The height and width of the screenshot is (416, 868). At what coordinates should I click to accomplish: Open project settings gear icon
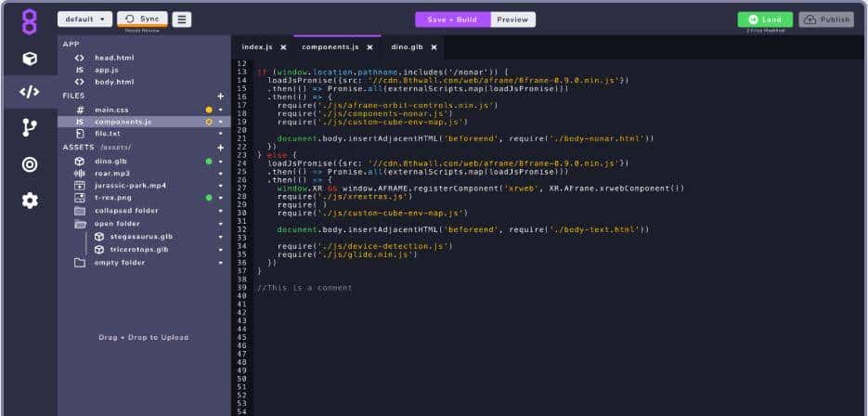30,201
